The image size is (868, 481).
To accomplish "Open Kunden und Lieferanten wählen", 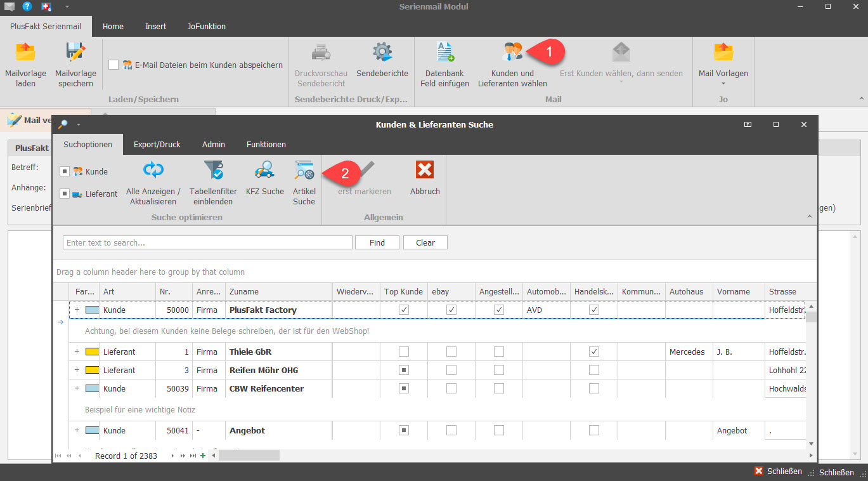I will point(512,53).
